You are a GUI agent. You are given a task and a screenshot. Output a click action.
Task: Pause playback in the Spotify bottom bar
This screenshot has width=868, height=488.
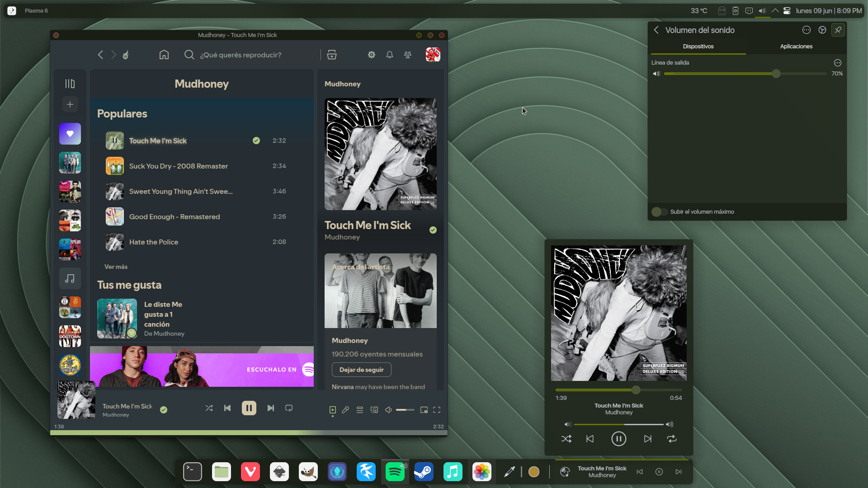coord(249,408)
